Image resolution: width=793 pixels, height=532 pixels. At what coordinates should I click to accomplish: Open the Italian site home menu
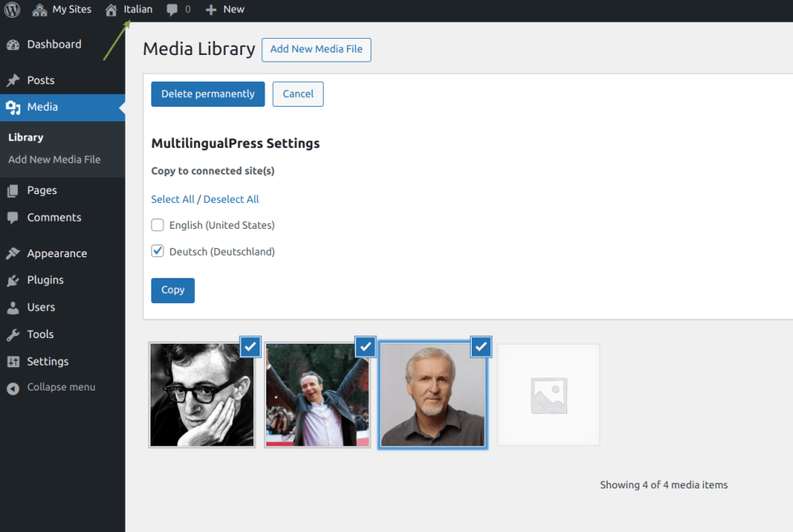click(x=129, y=10)
